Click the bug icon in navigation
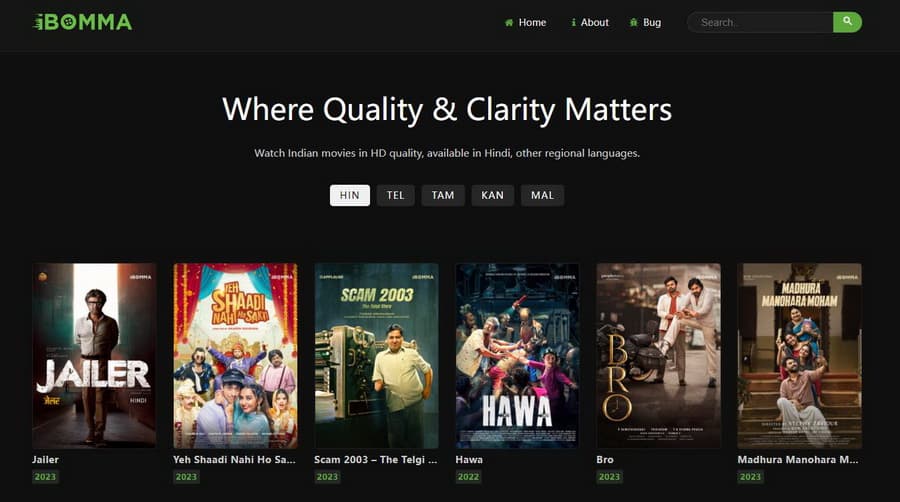Screen dimensions: 900x502 634,22
